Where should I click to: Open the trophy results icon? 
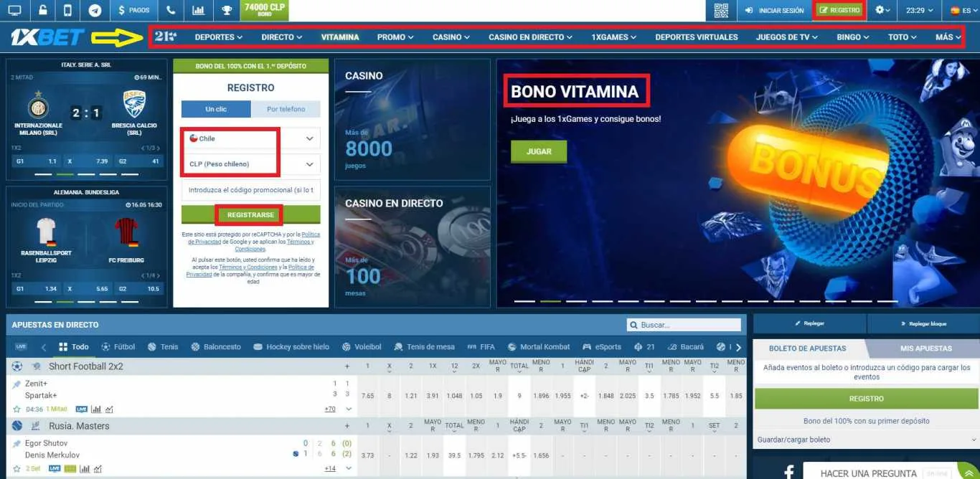click(227, 11)
